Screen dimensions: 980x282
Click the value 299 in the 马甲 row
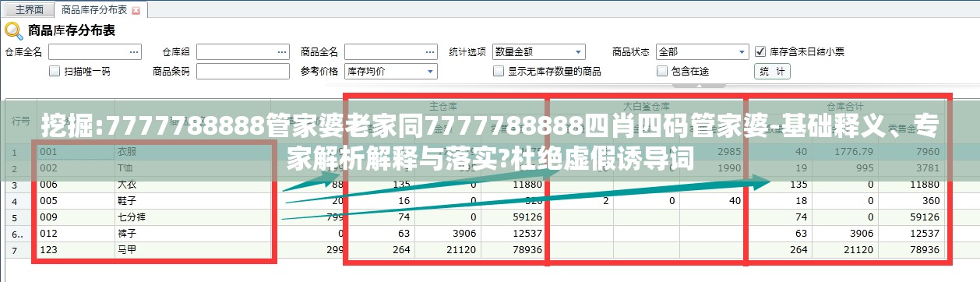coord(336,249)
